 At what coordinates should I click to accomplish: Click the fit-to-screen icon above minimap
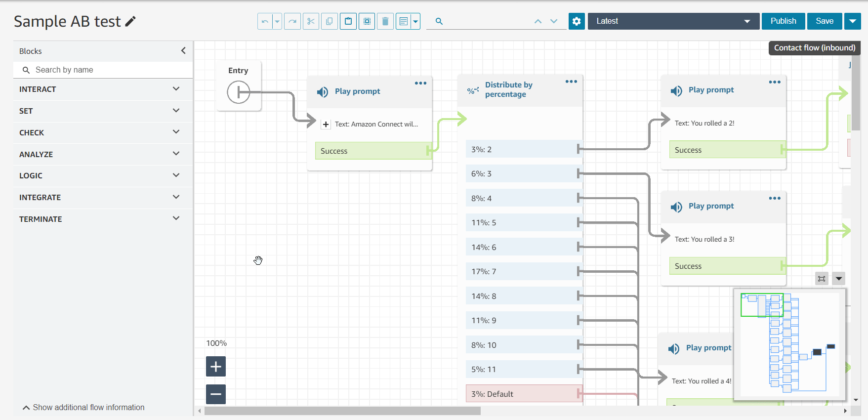point(822,279)
